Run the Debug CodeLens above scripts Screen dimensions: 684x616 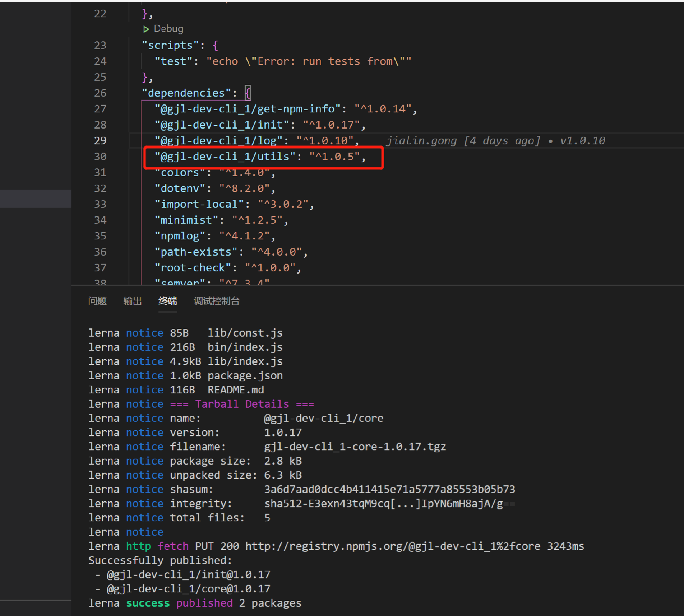tap(163, 29)
